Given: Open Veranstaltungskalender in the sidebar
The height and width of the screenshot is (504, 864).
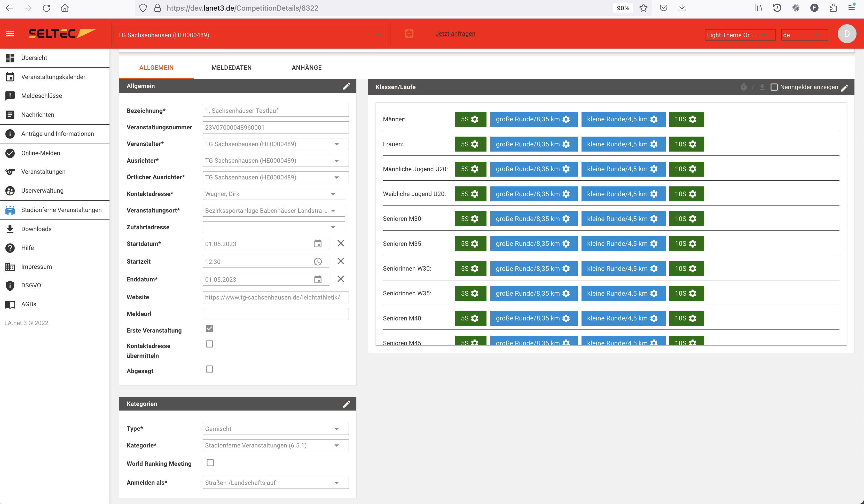Looking at the screenshot, I should [55, 77].
